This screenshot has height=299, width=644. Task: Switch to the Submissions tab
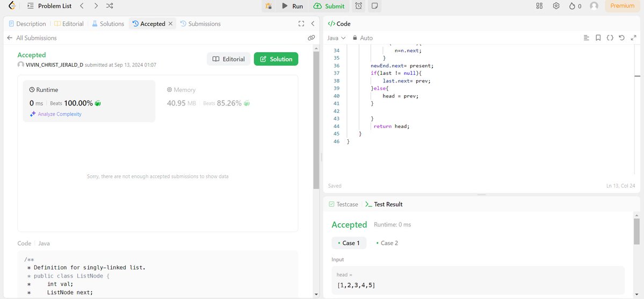tap(200, 24)
